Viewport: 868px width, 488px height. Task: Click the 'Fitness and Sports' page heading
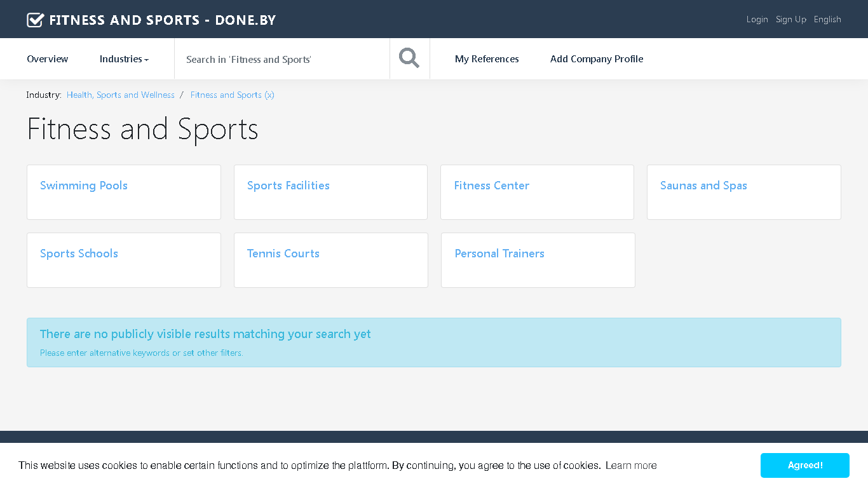pyautogui.click(x=143, y=129)
